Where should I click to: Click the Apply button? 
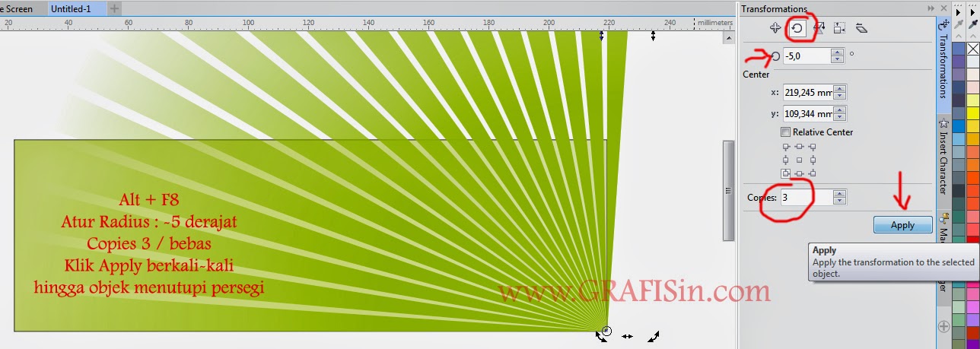click(902, 225)
